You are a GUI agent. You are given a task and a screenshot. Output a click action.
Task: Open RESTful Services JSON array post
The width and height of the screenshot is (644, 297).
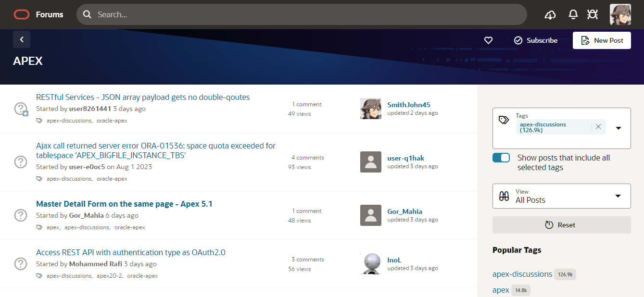tap(143, 97)
